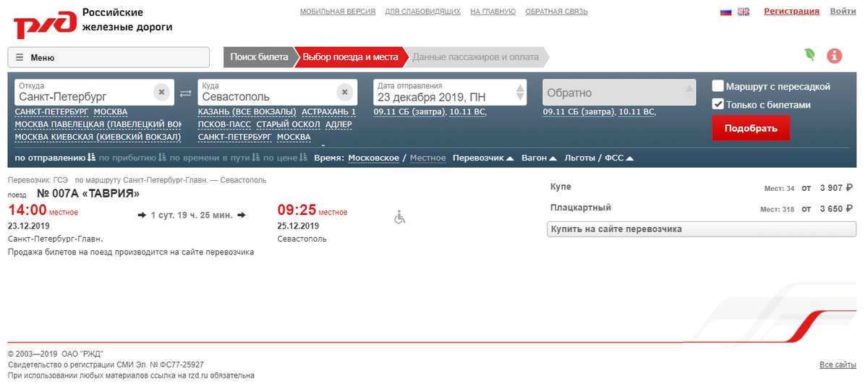868x392 pixels.
Task: Open the green leaf eco icon
Action: (810, 55)
